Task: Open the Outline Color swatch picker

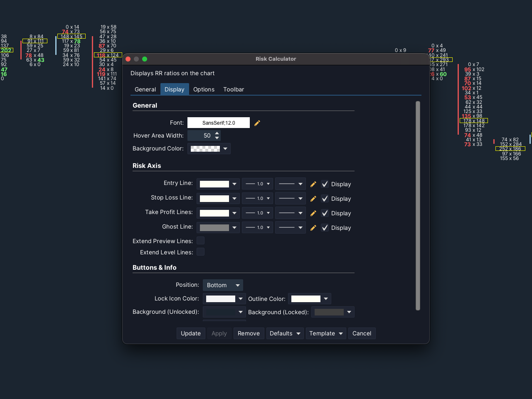Action: (x=310, y=299)
